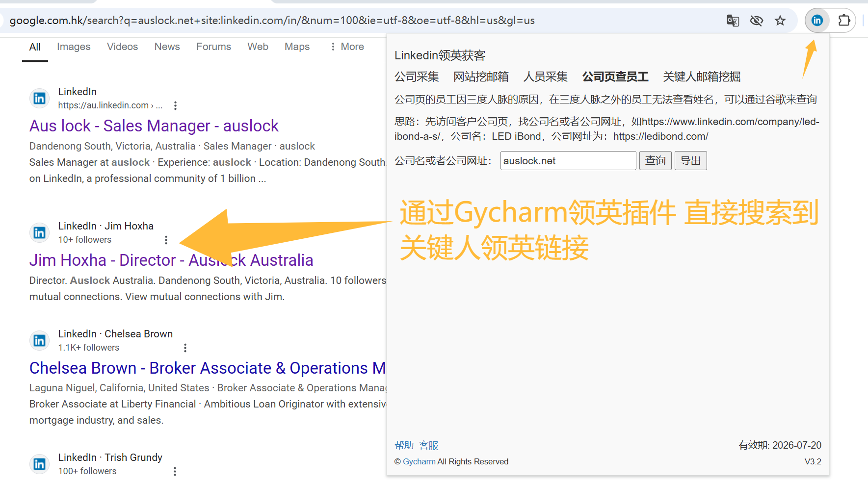Switch to Web search tab
Viewport: 868px width, 483px height.
tap(258, 47)
